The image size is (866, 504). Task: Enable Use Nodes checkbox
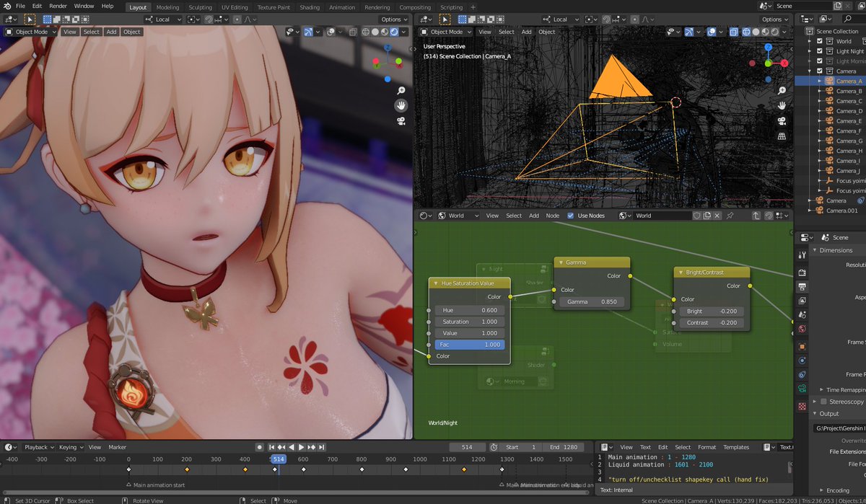point(571,216)
